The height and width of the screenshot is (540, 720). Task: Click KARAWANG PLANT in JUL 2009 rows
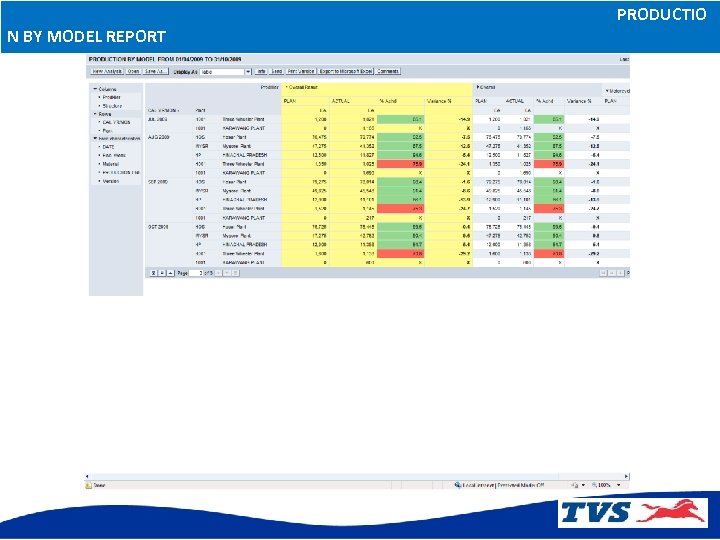(x=244, y=129)
